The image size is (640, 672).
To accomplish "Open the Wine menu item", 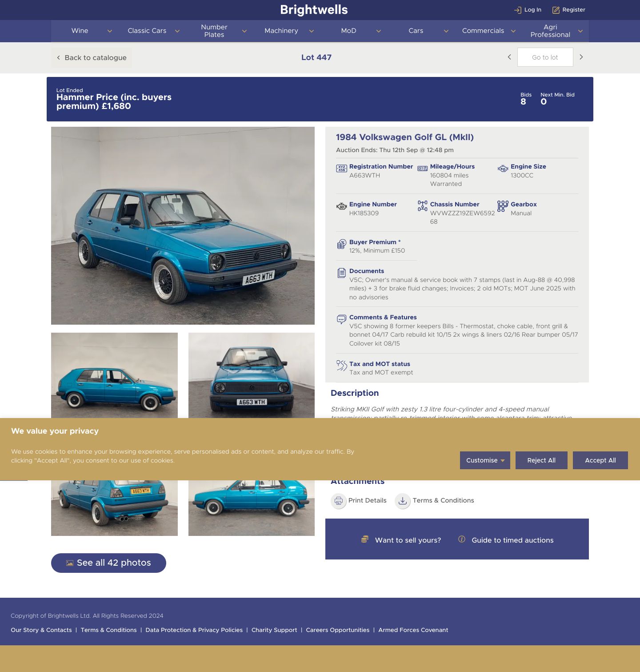I will coord(80,31).
